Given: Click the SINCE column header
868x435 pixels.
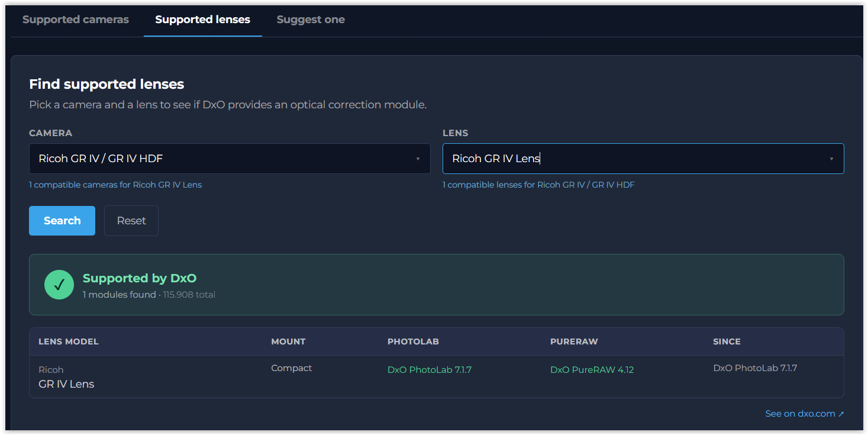Looking at the screenshot, I should tap(727, 341).
